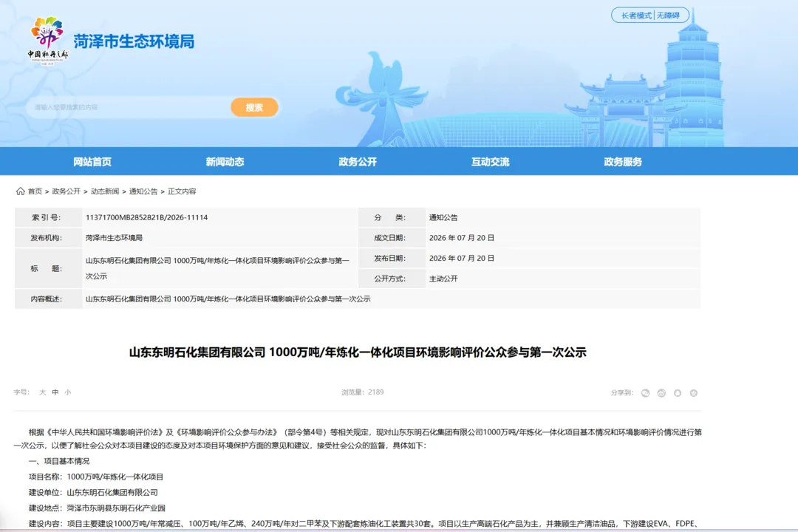This screenshot has width=798, height=532.
Task: Click the peony city logo
Action: 48,40
